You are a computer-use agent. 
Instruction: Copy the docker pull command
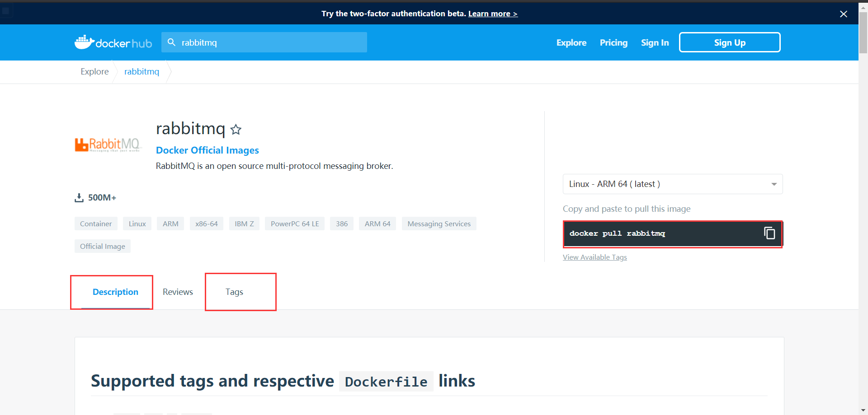coord(769,233)
